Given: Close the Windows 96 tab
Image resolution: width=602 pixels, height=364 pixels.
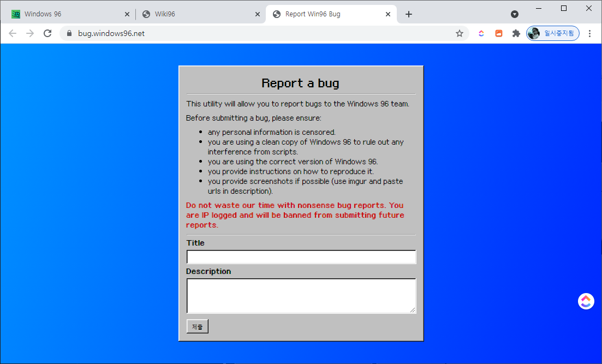Looking at the screenshot, I should [127, 14].
